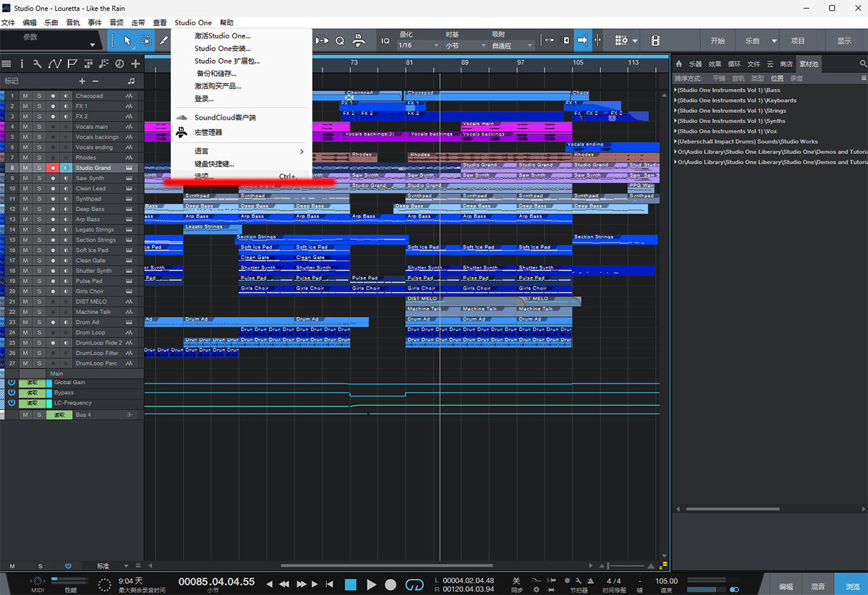Open the 编辑 editor button
Screen dimensions: 868x595
tap(786, 586)
